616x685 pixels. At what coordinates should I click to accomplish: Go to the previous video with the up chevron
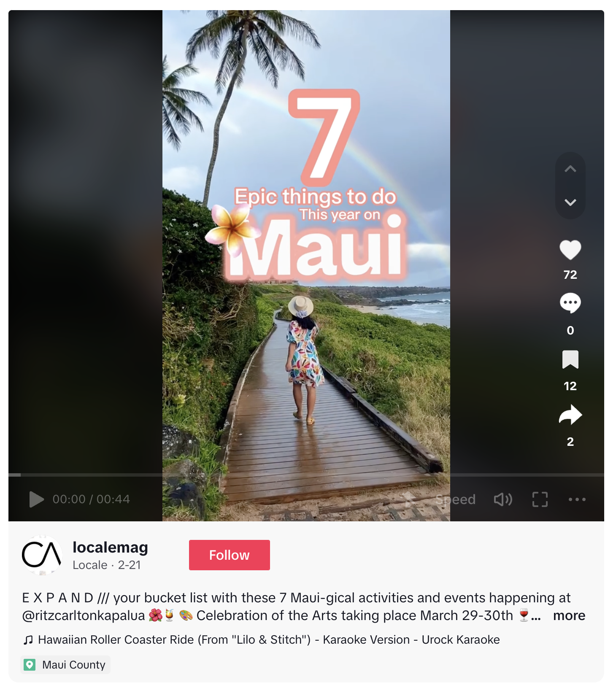(570, 169)
